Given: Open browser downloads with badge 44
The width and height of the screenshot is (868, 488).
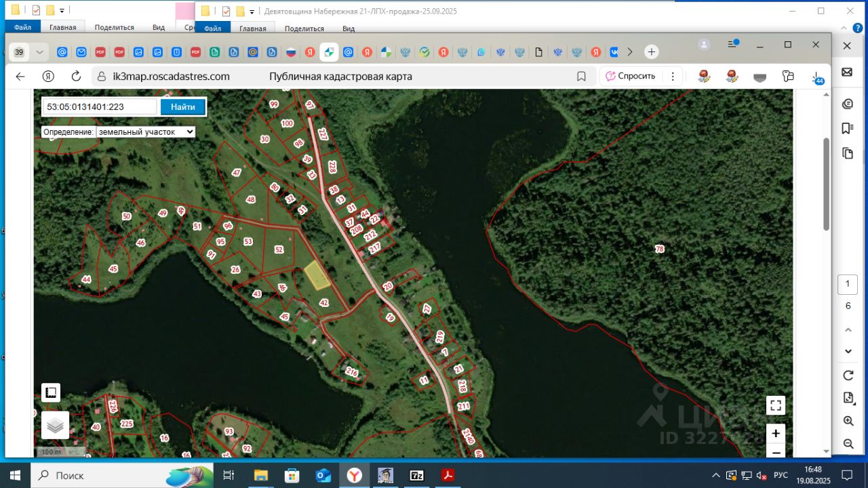Looking at the screenshot, I should pos(816,77).
